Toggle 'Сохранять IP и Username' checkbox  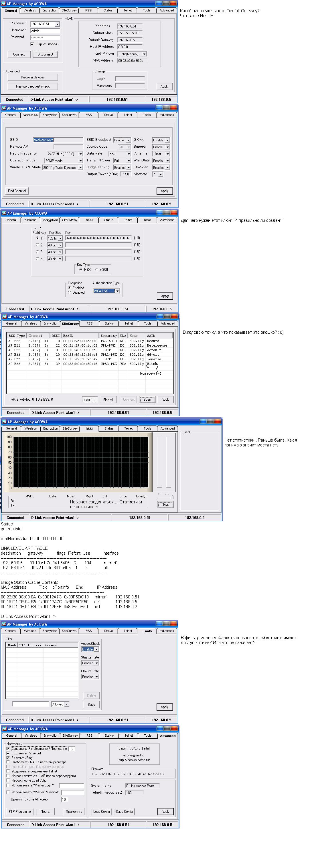[x=8, y=749]
